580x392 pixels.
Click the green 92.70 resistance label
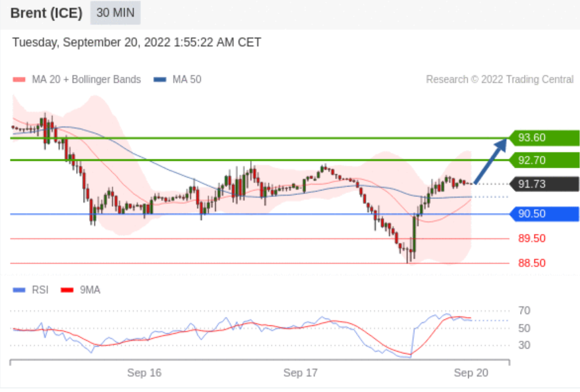pos(544,160)
